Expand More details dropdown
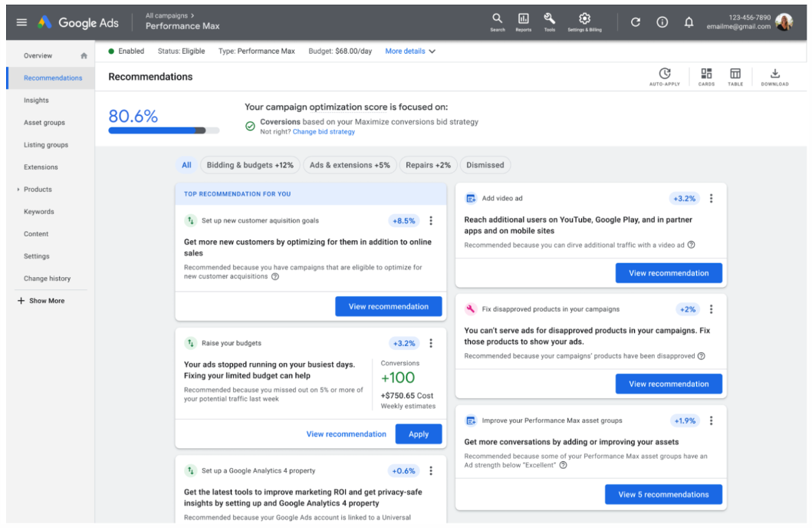 point(410,51)
